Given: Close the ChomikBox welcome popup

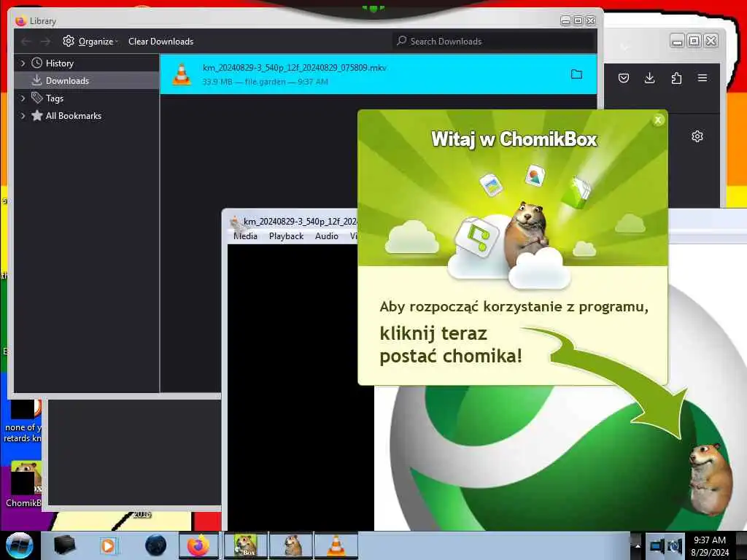Looking at the screenshot, I should point(658,120).
